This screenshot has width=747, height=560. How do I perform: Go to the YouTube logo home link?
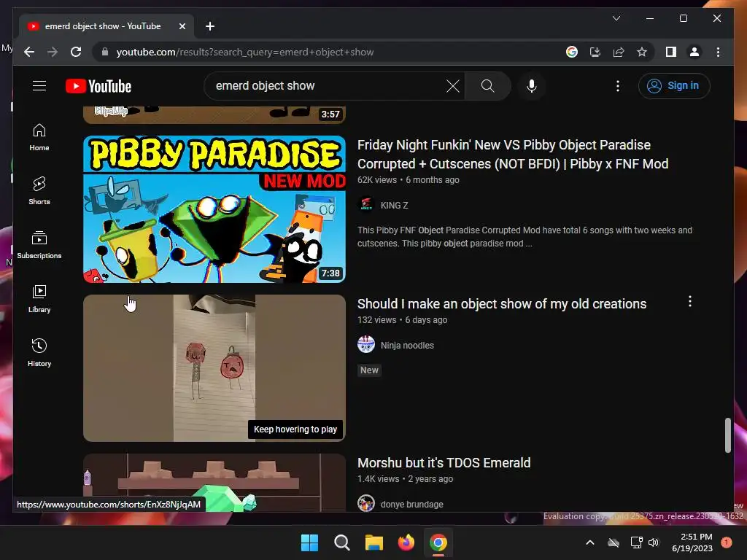click(x=98, y=86)
